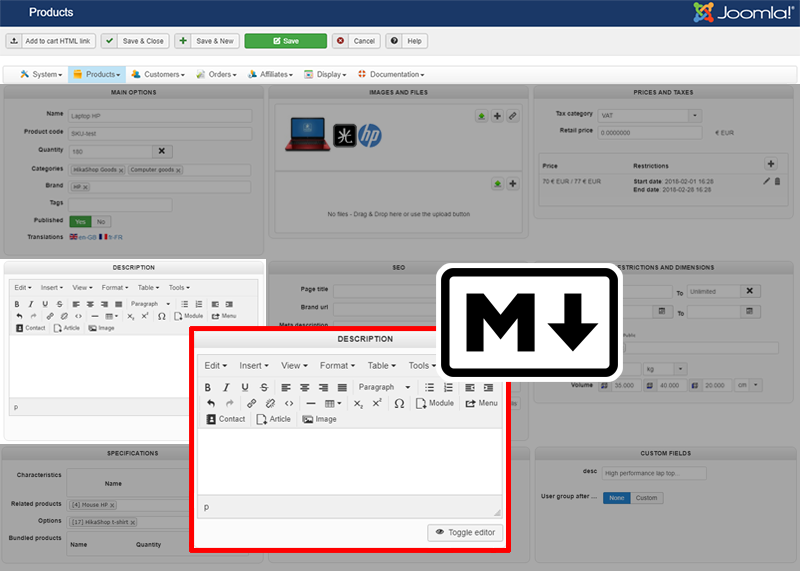Remove the Computer goods category tag
This screenshot has height=571, width=800.
(179, 170)
